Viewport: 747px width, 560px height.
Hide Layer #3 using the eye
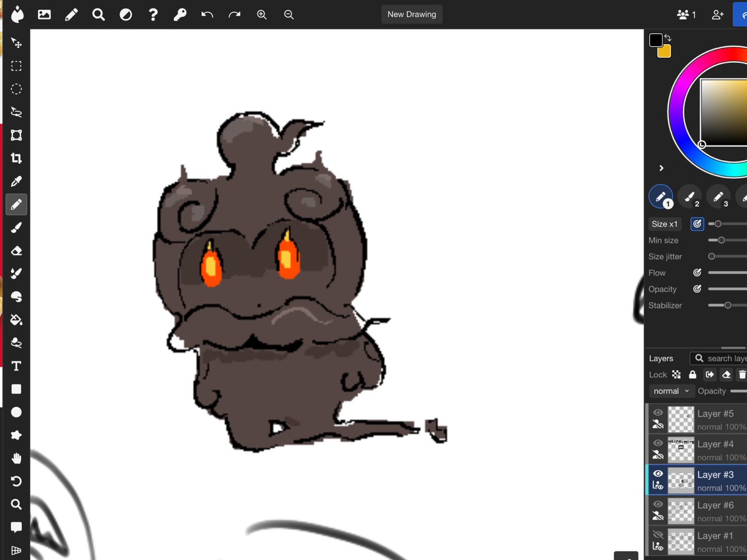click(658, 473)
